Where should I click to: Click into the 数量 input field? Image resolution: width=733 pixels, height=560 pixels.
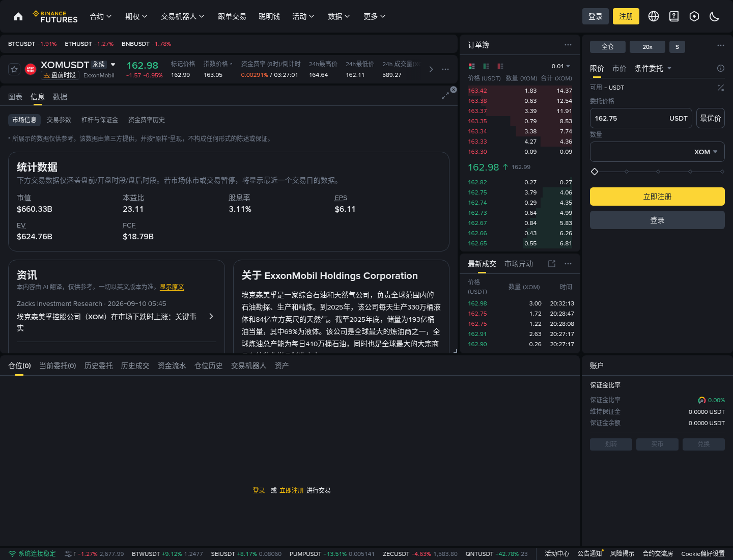(657, 152)
